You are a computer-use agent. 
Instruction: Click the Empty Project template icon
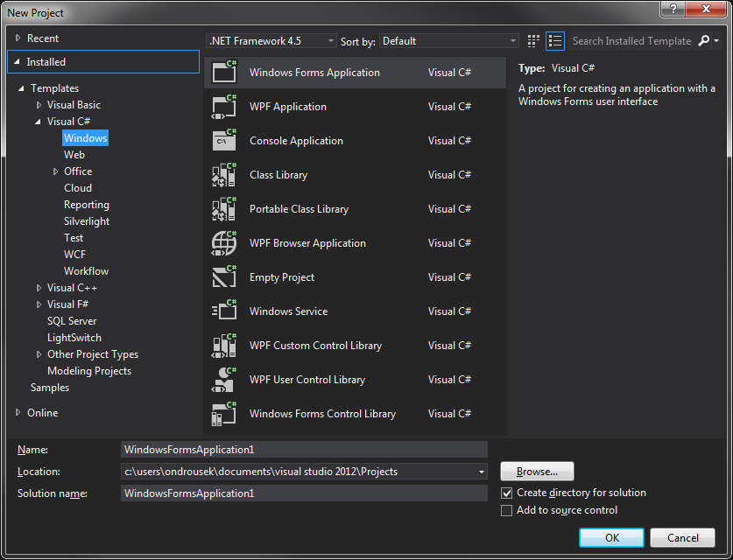[x=224, y=277]
